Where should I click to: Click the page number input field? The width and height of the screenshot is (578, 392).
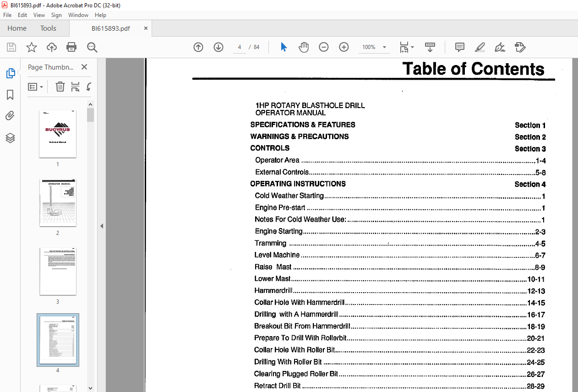click(x=240, y=47)
